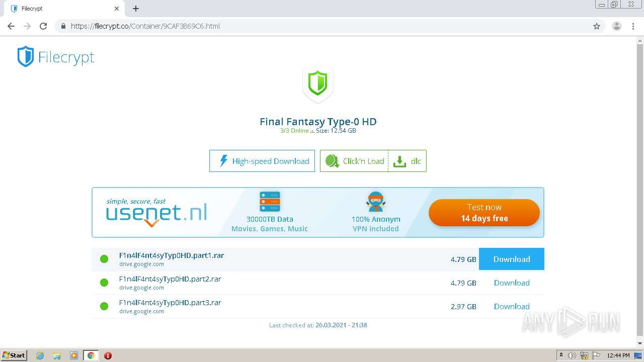Open Internet Explorer from the taskbar
The width and height of the screenshot is (644, 362).
(x=40, y=355)
